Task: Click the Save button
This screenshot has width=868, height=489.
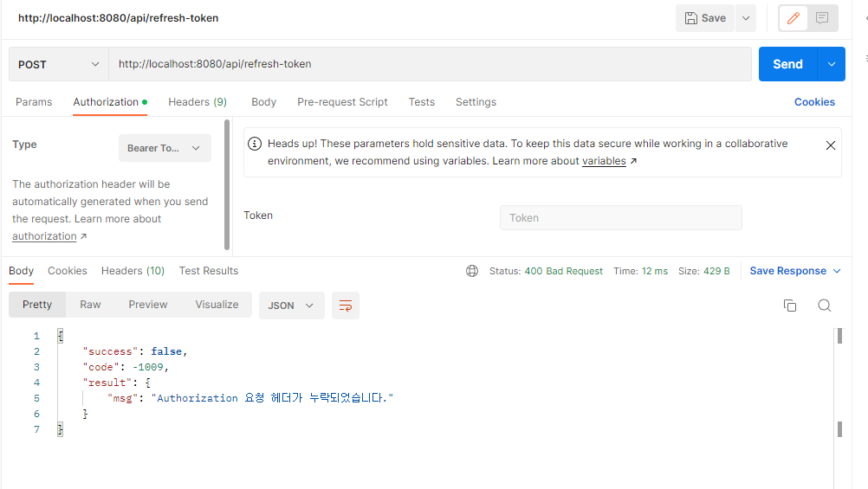Action: click(x=704, y=18)
